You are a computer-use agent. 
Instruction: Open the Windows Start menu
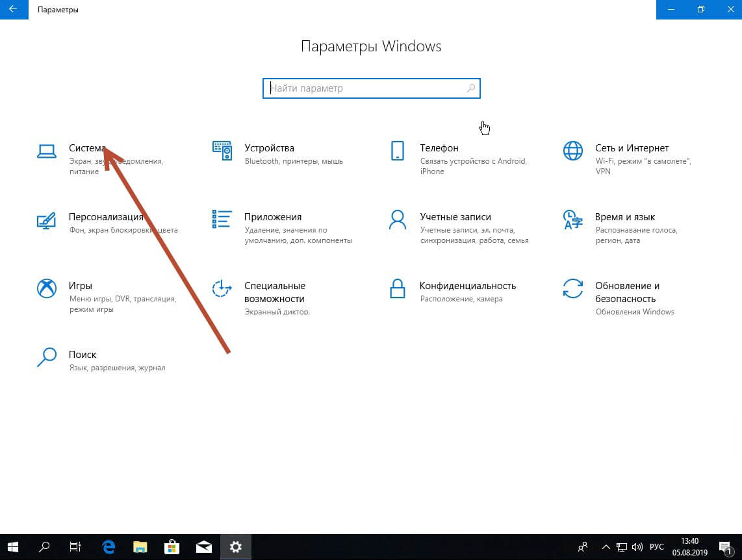click(x=13, y=547)
